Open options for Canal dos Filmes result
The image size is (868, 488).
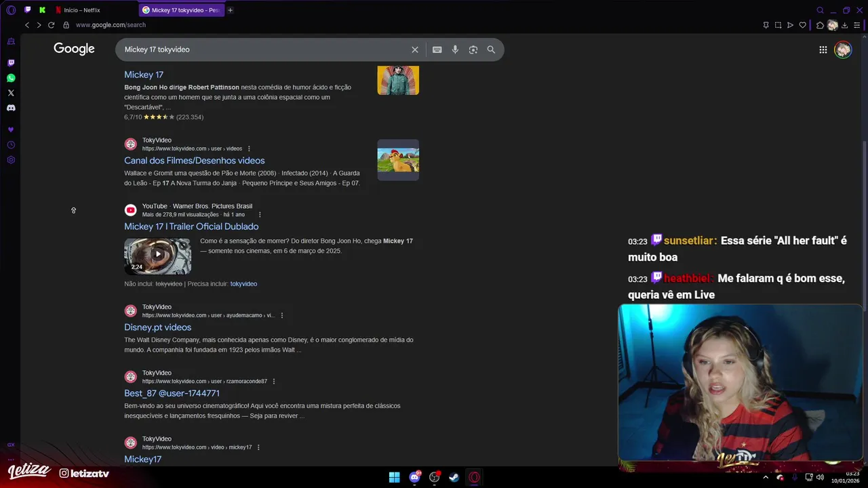pyautogui.click(x=249, y=148)
